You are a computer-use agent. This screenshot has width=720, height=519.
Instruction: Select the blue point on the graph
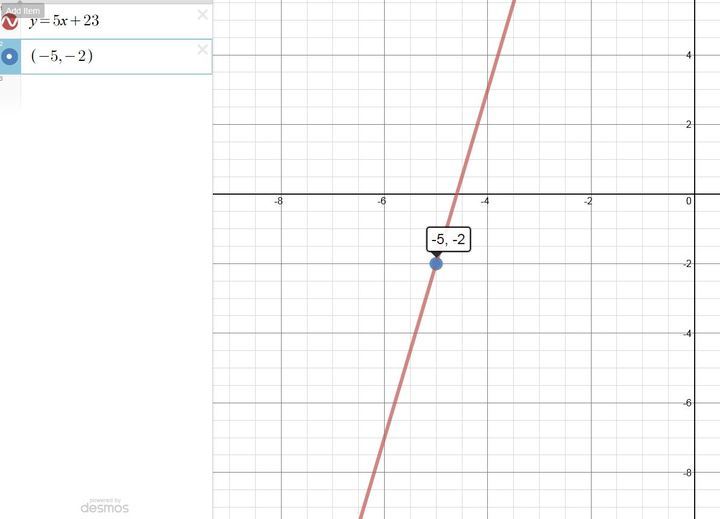436,263
